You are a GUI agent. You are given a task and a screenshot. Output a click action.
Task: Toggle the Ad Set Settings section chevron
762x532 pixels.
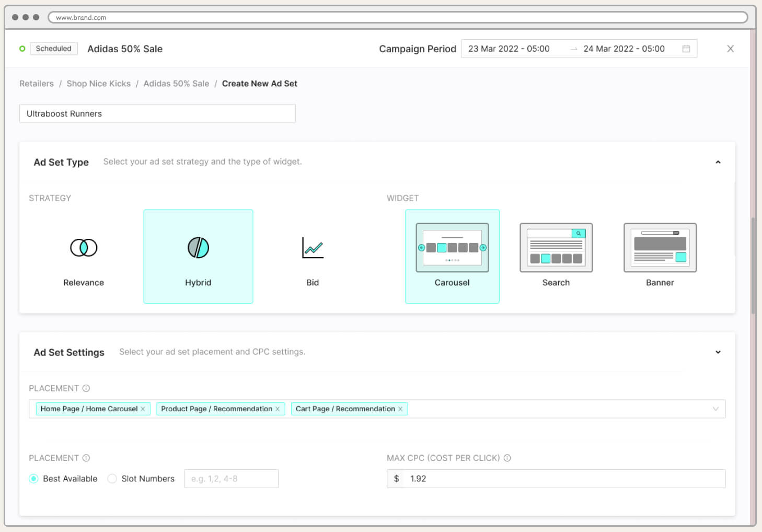pos(718,352)
